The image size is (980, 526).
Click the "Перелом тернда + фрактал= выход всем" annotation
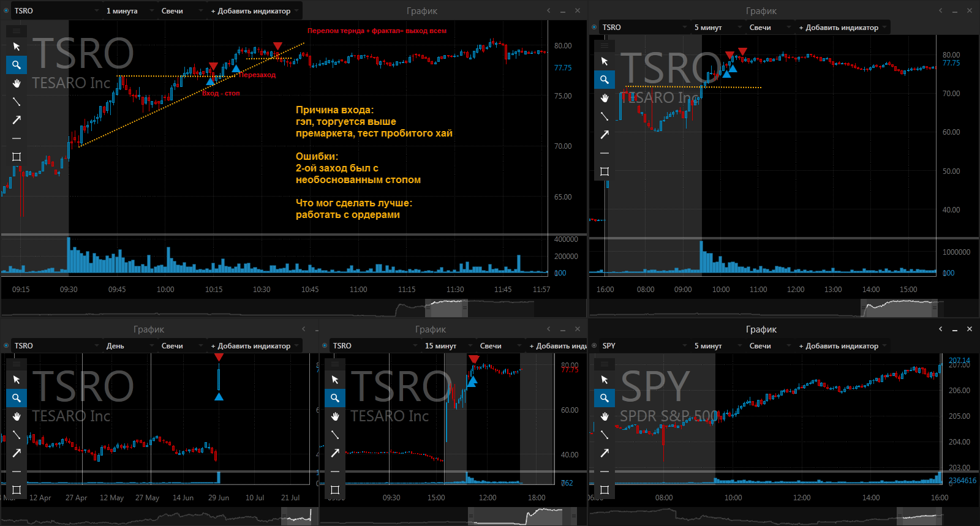[x=377, y=31]
